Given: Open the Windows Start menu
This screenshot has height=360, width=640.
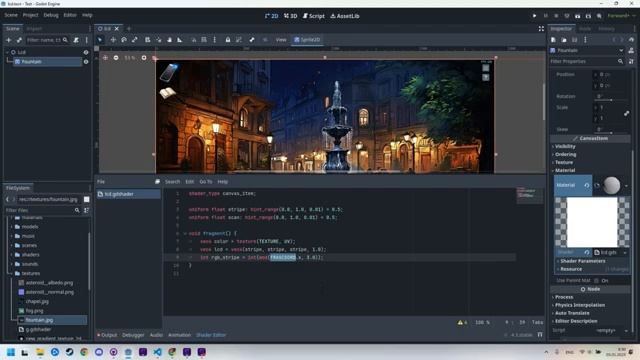Looking at the screenshot, I should pos(11,352).
